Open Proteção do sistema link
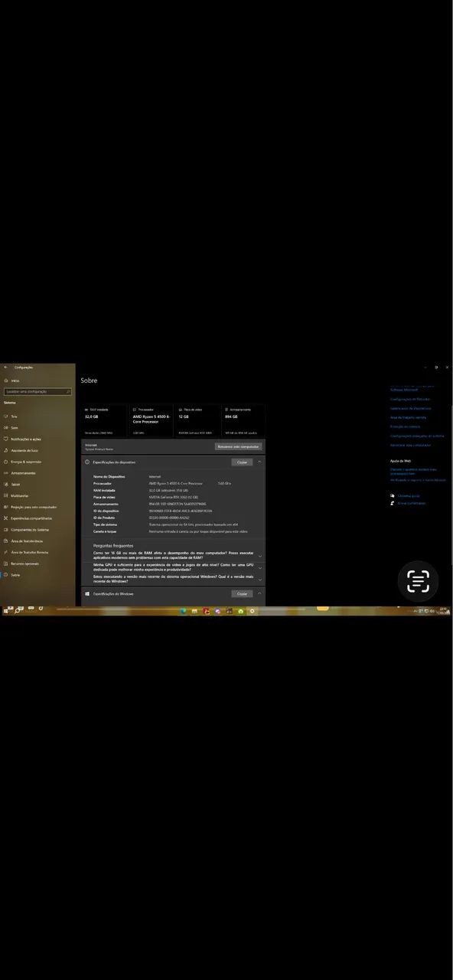453x980 pixels. (x=405, y=426)
